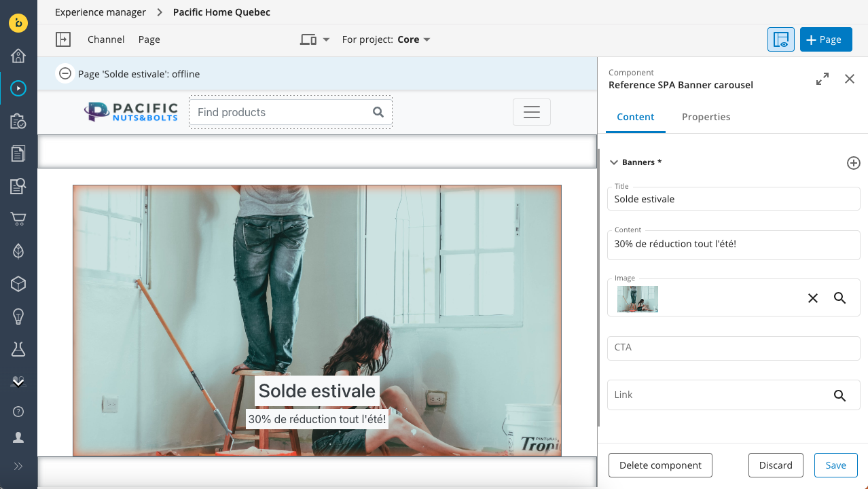This screenshot has height=489, width=868.
Task: Click the offline status minus icon
Action: pos(65,74)
